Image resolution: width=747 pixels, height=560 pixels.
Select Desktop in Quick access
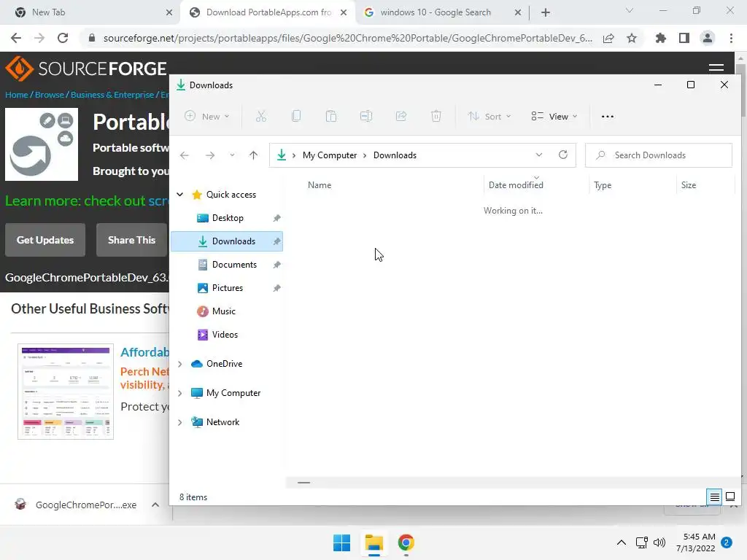[228, 218]
